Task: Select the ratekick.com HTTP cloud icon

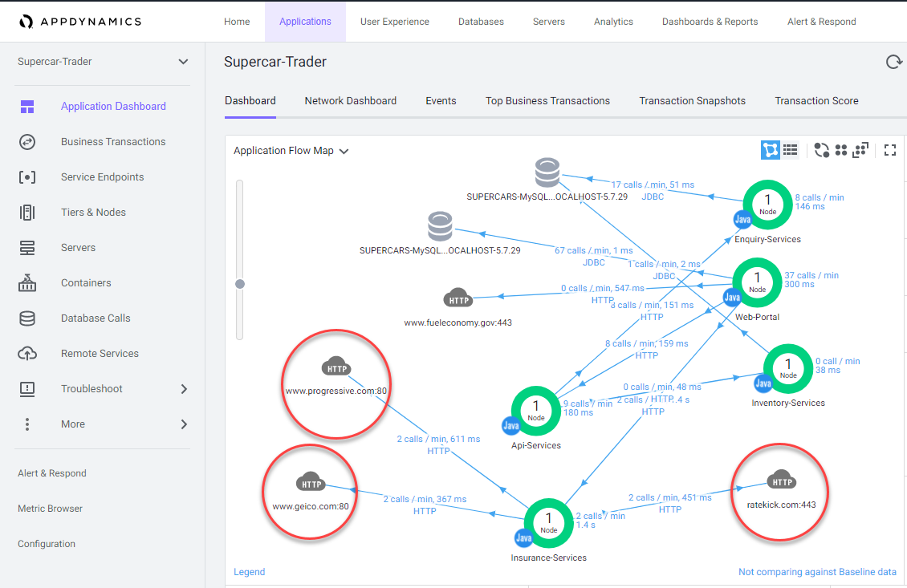Action: tap(782, 480)
